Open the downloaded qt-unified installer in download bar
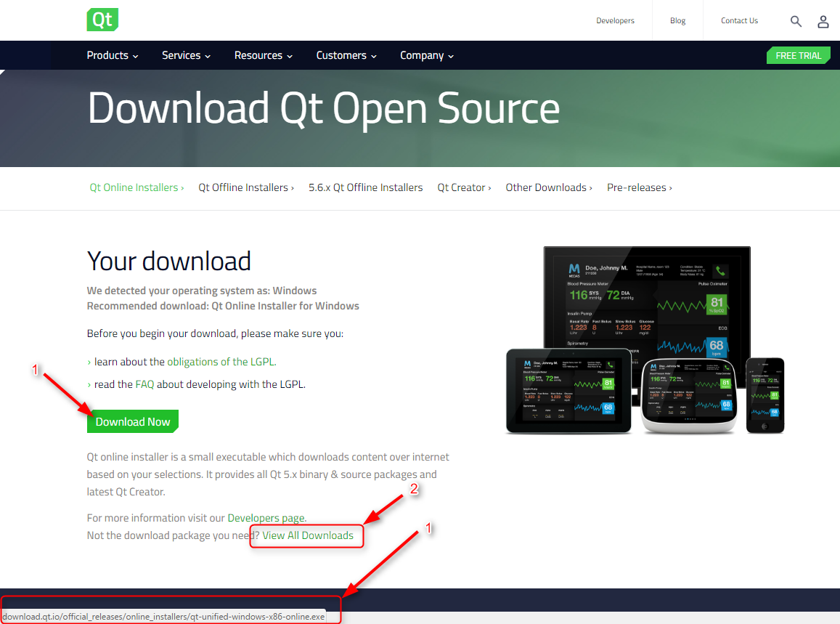The image size is (840, 624). coord(163,616)
